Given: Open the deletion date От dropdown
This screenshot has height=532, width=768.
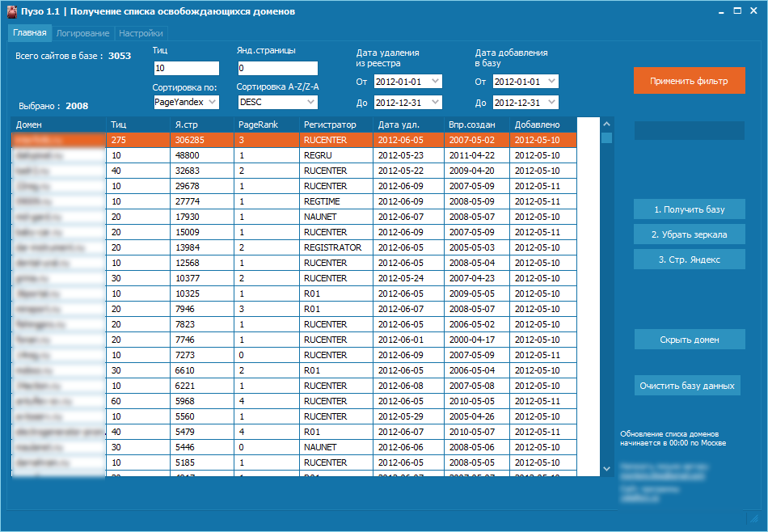Looking at the screenshot, I should pos(408,82).
